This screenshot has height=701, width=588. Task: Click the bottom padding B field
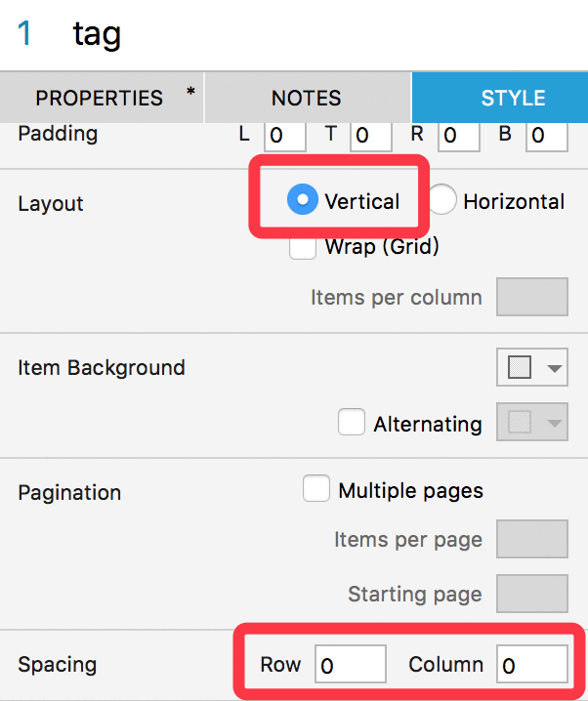pos(547,136)
